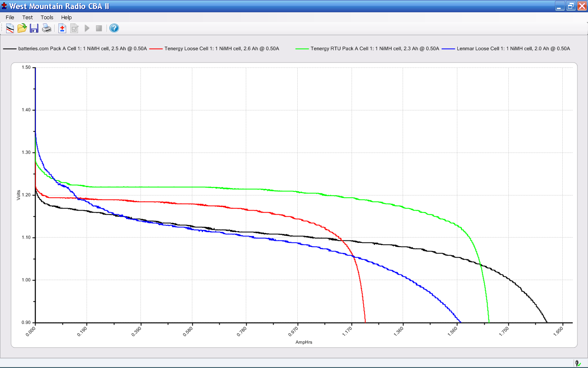Open a saved test file via folder icon
Viewport: 588px width, 368px height.
click(22, 28)
